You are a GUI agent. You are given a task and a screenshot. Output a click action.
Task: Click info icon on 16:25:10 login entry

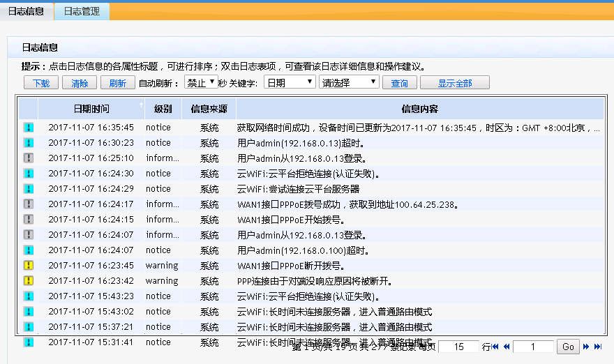(x=29, y=158)
